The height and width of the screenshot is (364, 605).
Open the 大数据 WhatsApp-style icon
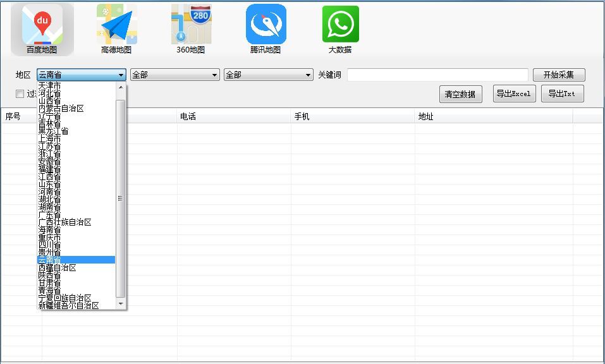point(340,29)
